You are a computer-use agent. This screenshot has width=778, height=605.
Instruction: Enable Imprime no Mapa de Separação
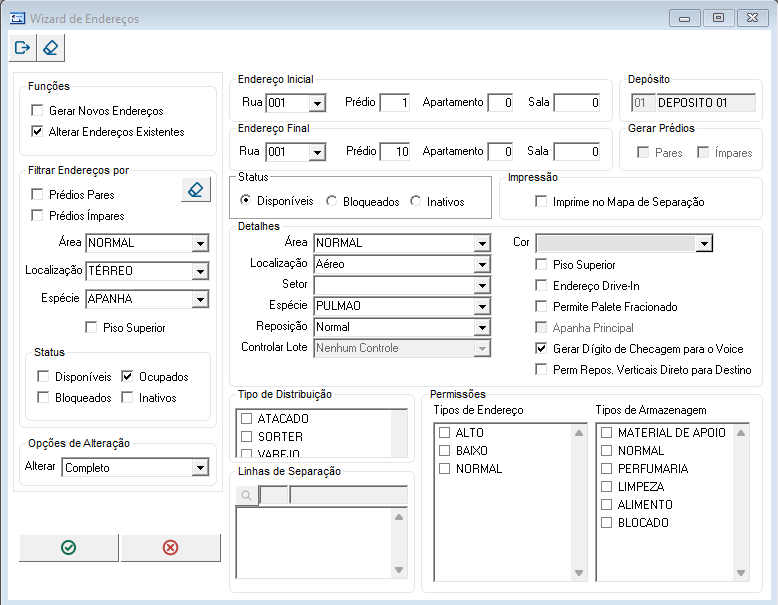(541, 202)
